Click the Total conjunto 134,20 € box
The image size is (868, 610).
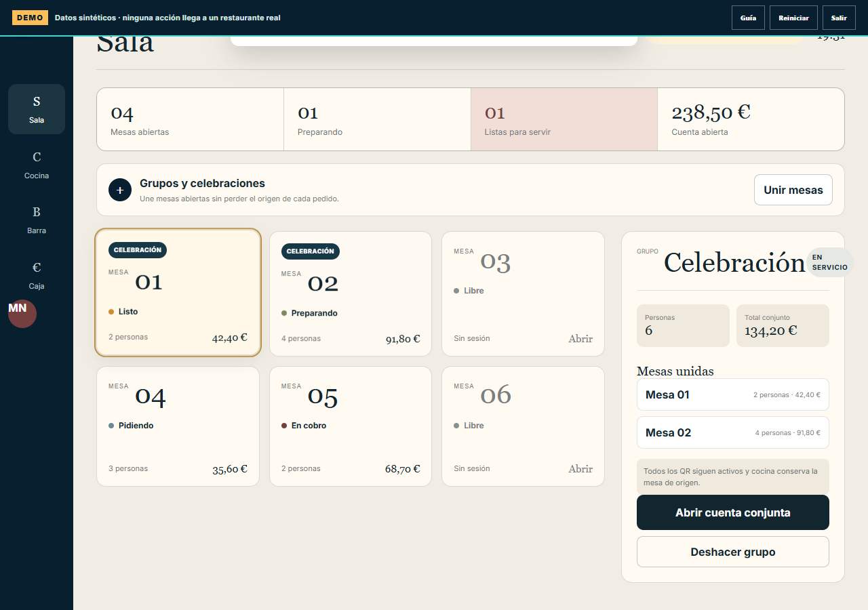pyautogui.click(x=783, y=325)
